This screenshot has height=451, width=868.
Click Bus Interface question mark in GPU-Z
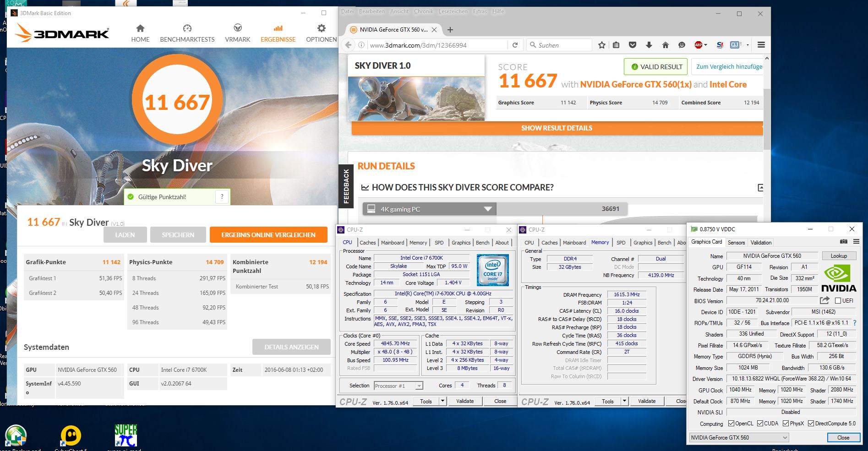pos(855,323)
